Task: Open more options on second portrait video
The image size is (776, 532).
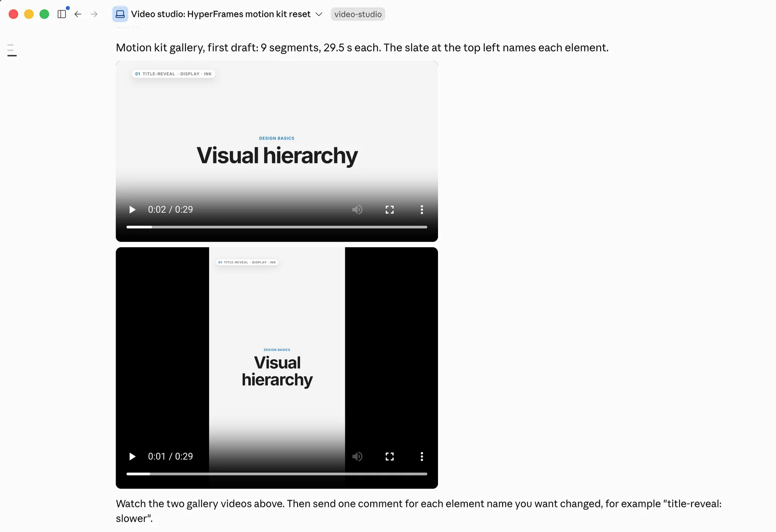Action: 422,456
